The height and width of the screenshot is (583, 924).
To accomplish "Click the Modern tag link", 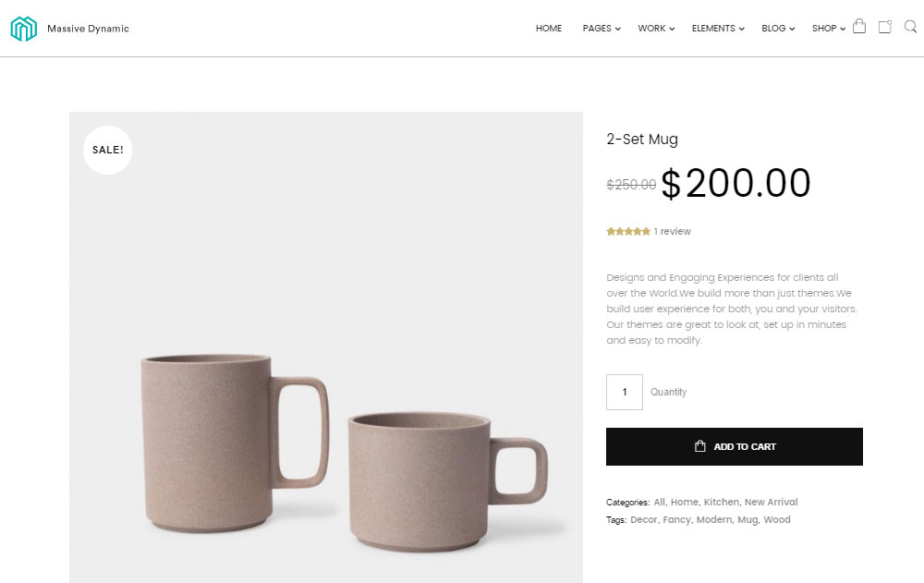I will (713, 520).
